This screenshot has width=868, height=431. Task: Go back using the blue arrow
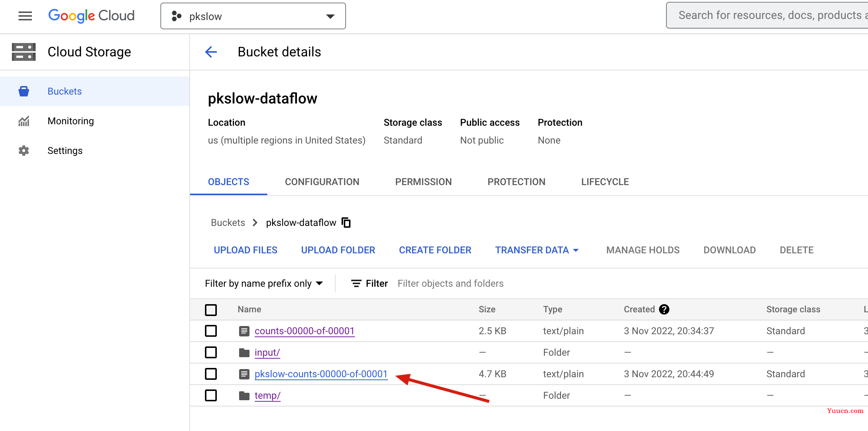(211, 52)
